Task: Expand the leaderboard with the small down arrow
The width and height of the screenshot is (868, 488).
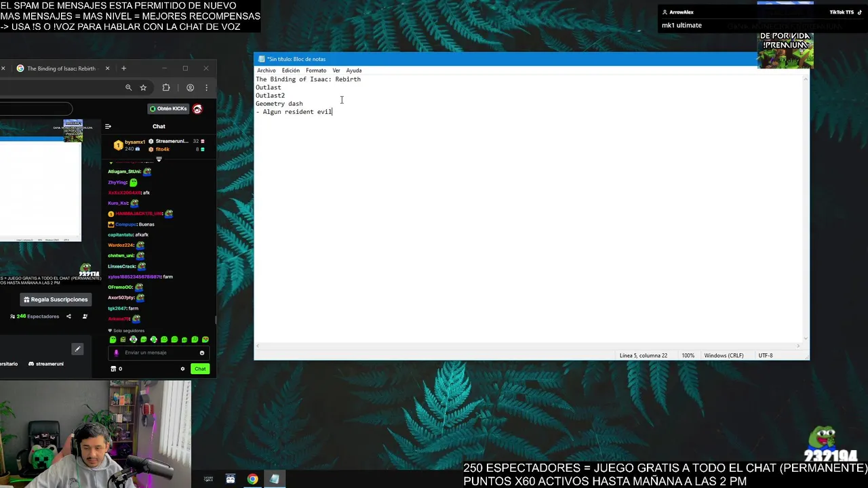Action: pyautogui.click(x=159, y=159)
